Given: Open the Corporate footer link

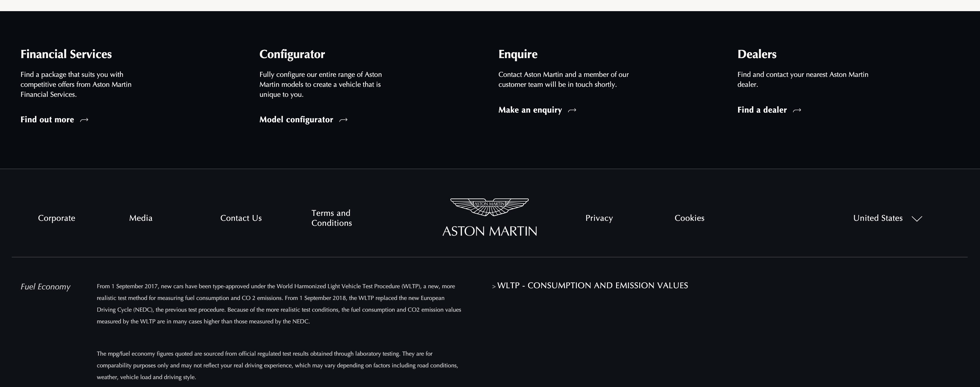Looking at the screenshot, I should [x=57, y=218].
